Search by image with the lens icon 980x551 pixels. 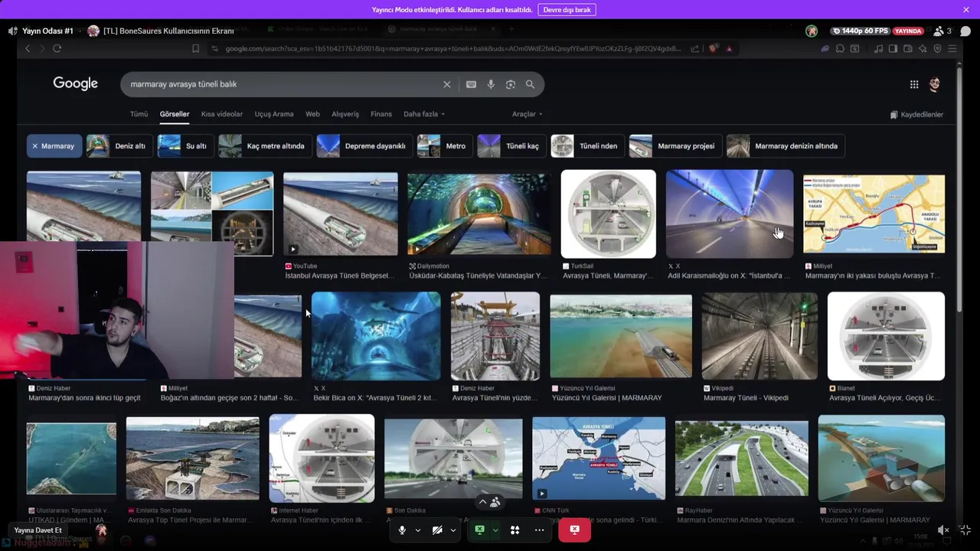pyautogui.click(x=511, y=84)
